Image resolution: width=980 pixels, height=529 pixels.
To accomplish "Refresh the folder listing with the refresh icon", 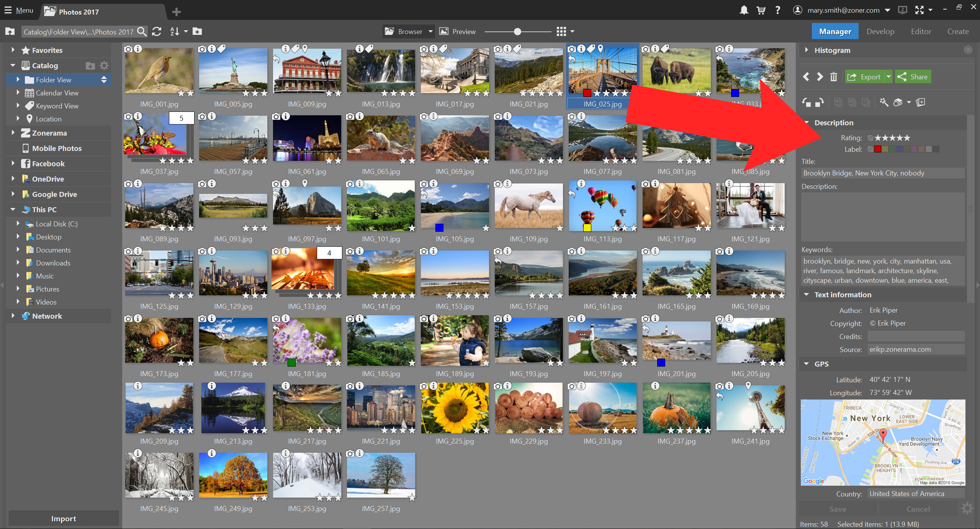I will pyautogui.click(x=156, y=31).
